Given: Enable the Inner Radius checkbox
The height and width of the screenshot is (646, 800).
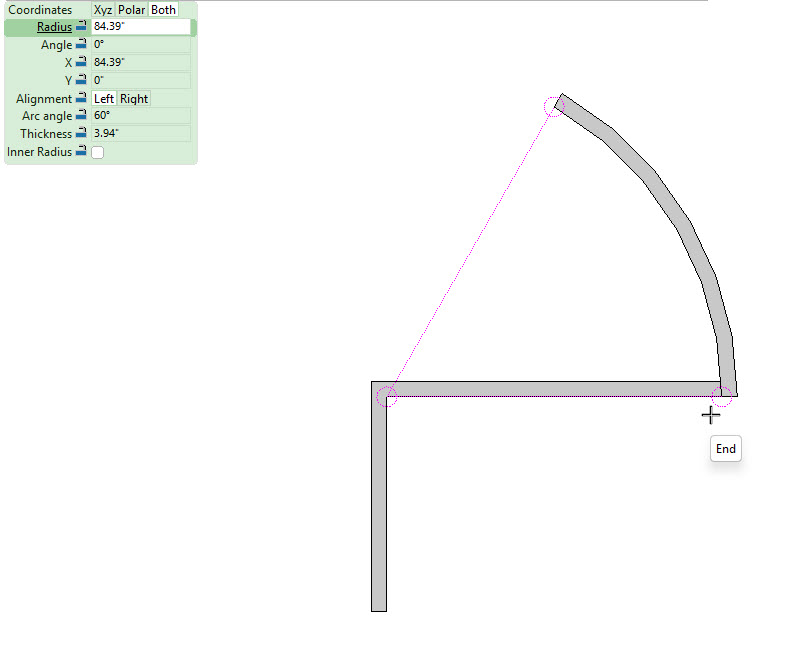Looking at the screenshot, I should pos(97,152).
